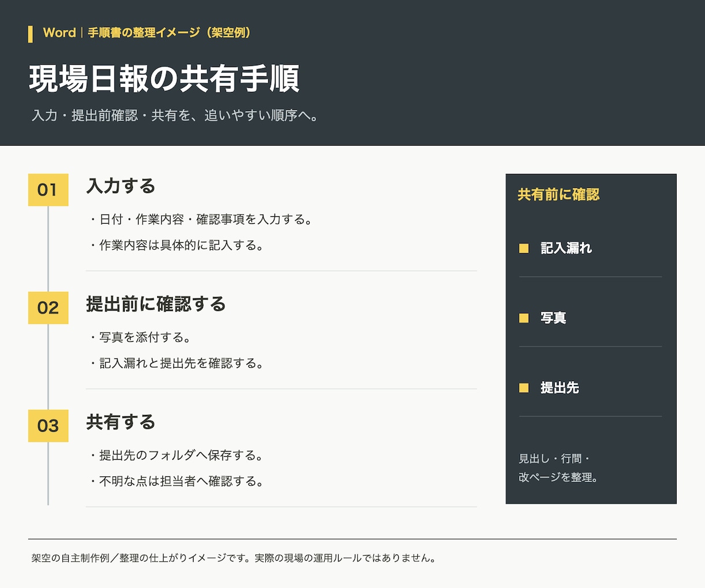This screenshot has width=705, height=588.
Task: Click the 03 step number badge
Action: (x=48, y=426)
